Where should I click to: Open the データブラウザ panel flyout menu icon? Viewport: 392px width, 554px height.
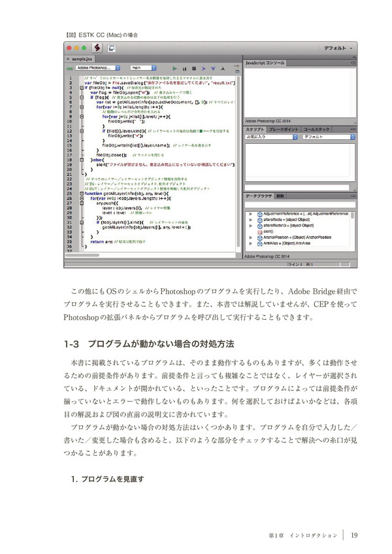353,196
